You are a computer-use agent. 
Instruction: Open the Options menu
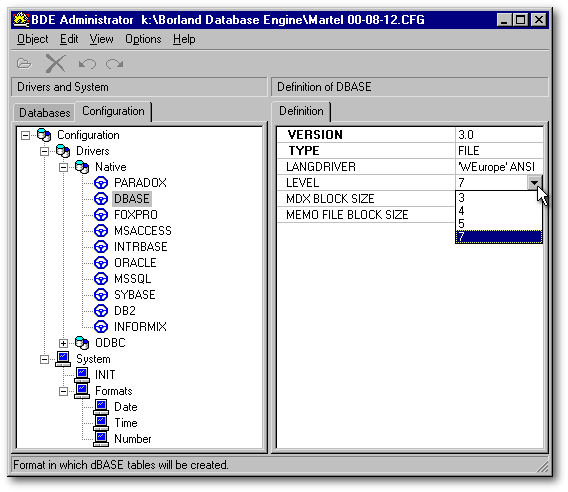pyautogui.click(x=143, y=39)
